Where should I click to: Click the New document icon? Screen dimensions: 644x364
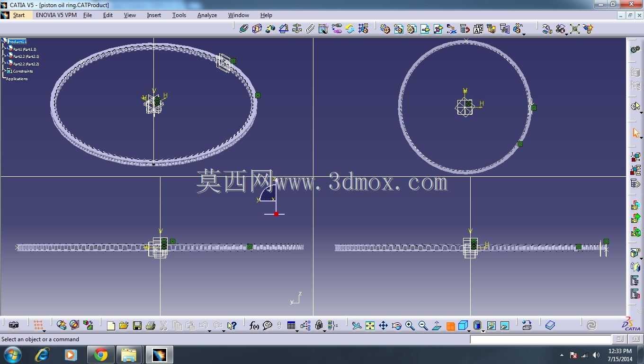(111, 326)
